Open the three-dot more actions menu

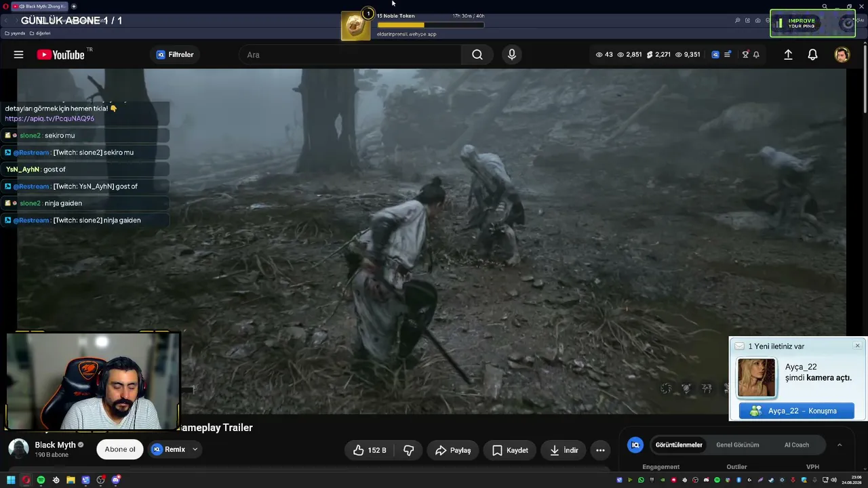pyautogui.click(x=600, y=450)
